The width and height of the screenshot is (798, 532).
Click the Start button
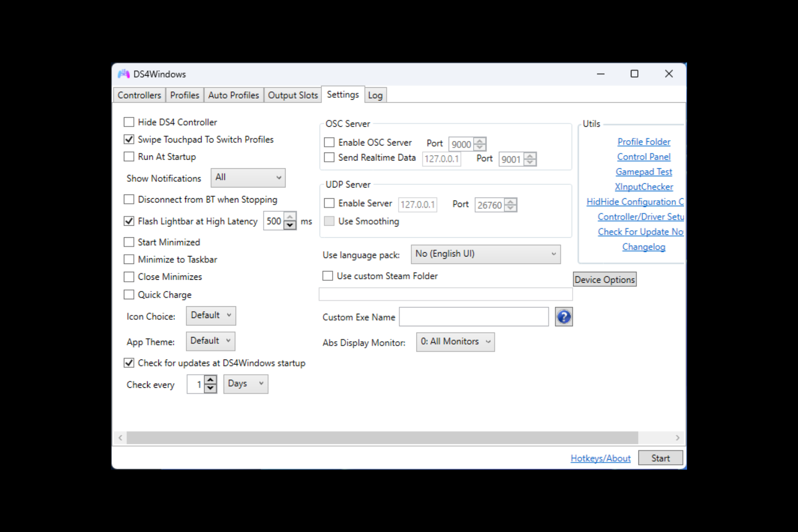point(660,458)
